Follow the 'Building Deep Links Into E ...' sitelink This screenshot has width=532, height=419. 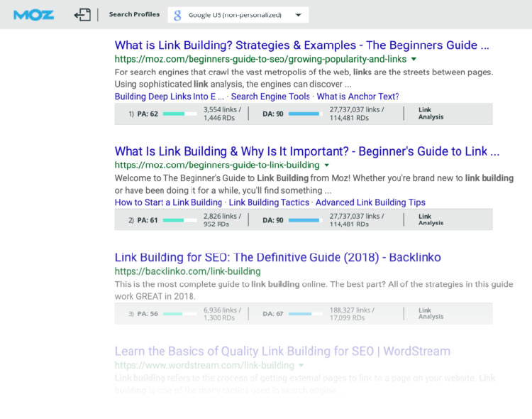tap(169, 97)
